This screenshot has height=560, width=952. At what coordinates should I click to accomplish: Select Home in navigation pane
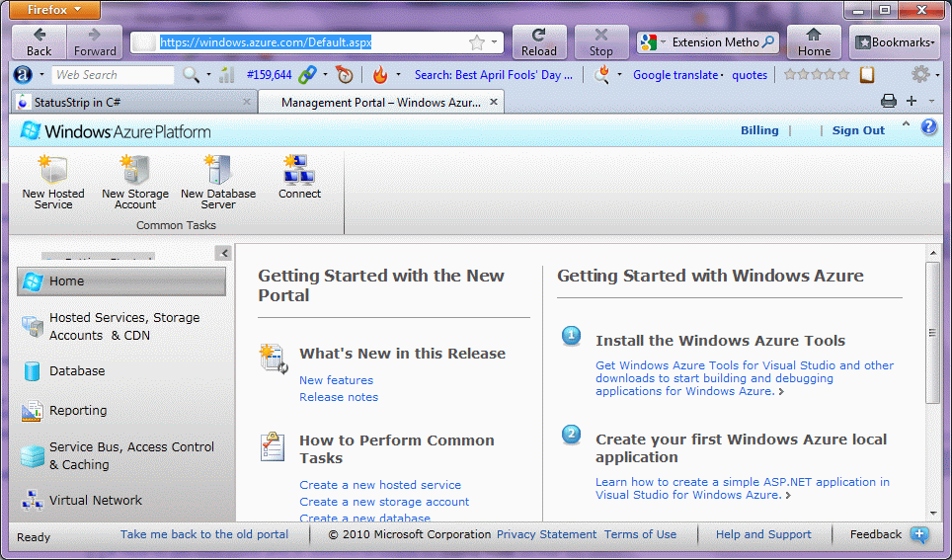(121, 281)
